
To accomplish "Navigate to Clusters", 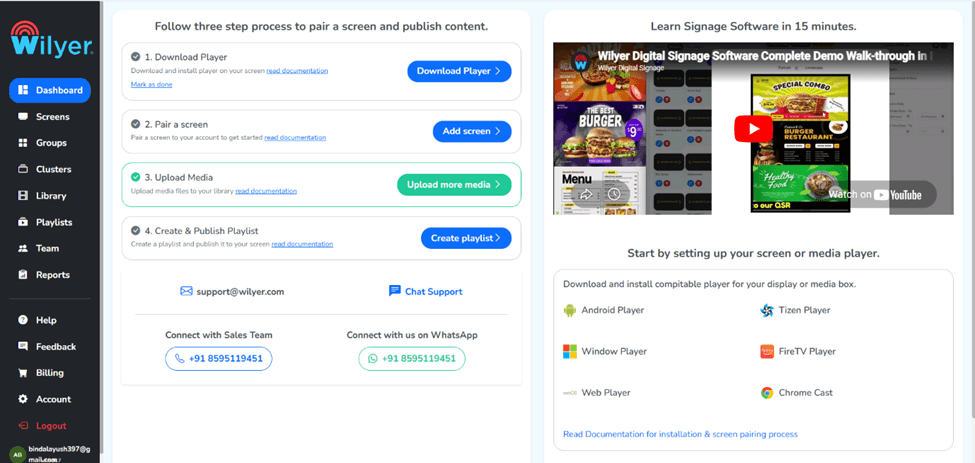I will 53,169.
